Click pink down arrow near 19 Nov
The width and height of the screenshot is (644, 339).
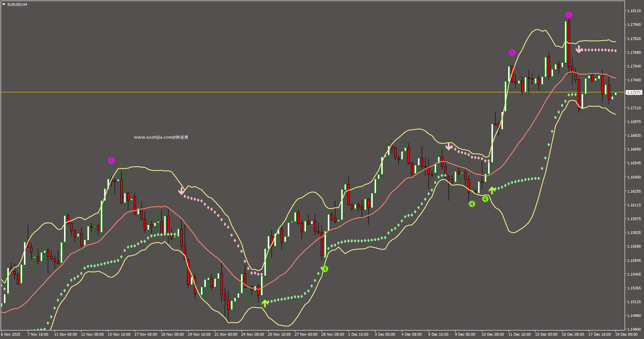click(182, 191)
